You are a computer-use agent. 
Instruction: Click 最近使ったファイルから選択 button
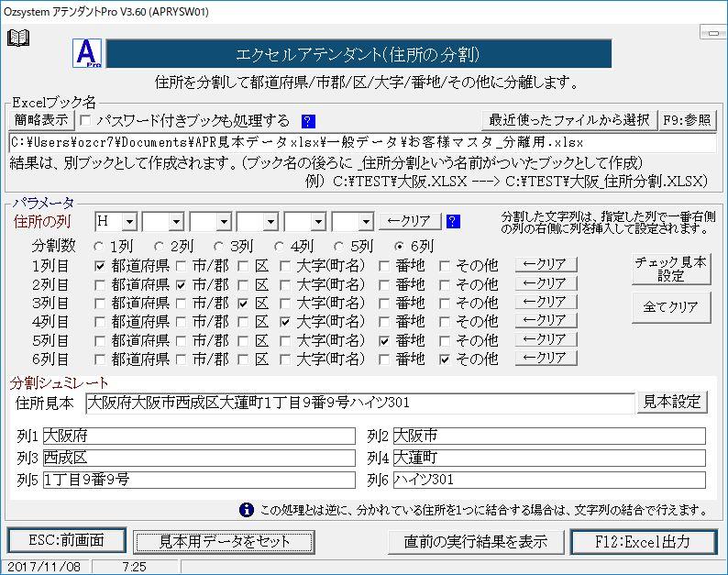pos(569,120)
